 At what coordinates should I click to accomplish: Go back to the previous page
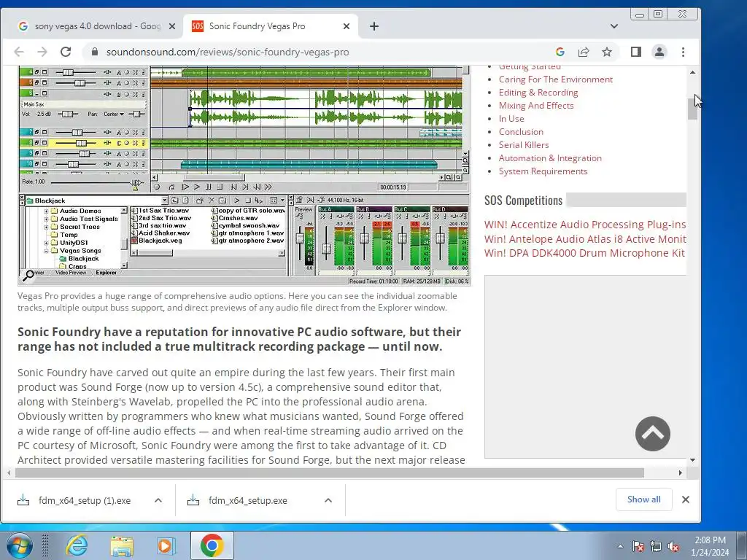[x=19, y=52]
